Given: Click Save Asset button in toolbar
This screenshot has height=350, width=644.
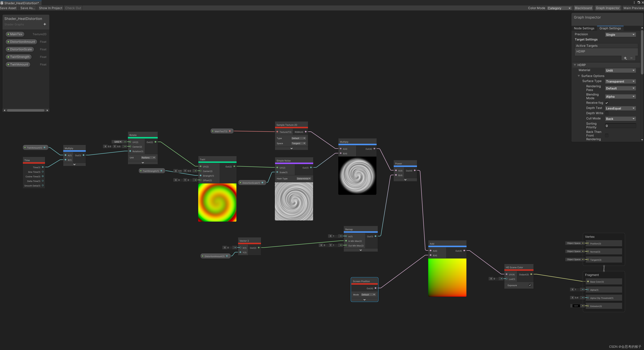Looking at the screenshot, I should 9,8.
